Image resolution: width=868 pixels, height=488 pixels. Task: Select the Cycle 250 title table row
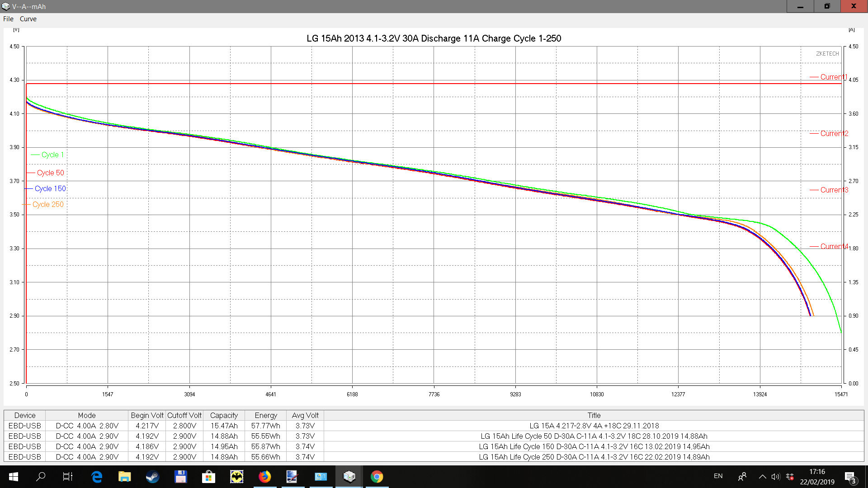594,457
